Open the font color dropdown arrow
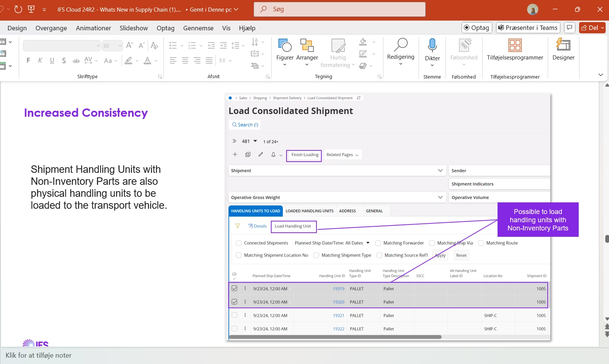Screen dimensions: 609x364 pyautogui.click(x=156, y=61)
